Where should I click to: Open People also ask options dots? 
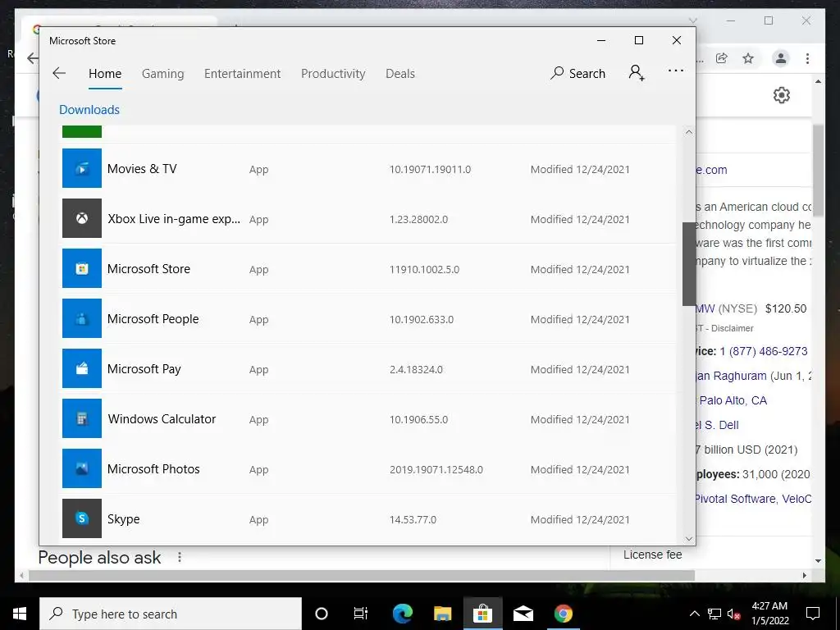180,558
